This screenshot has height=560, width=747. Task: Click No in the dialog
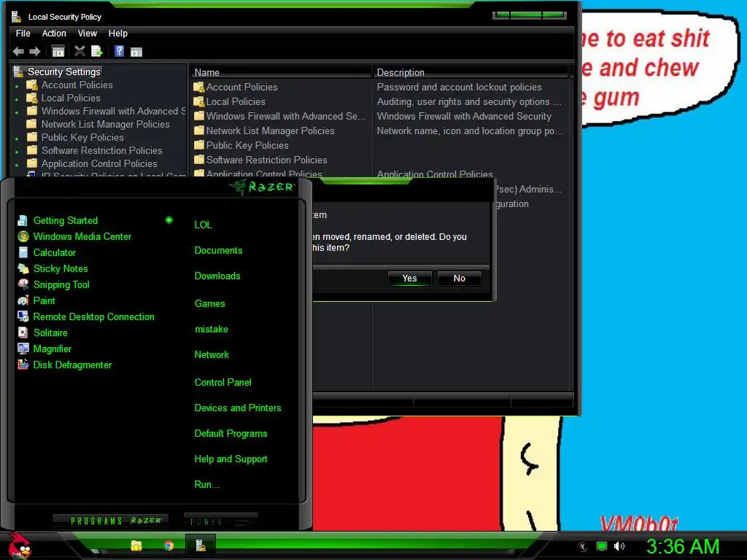460,278
